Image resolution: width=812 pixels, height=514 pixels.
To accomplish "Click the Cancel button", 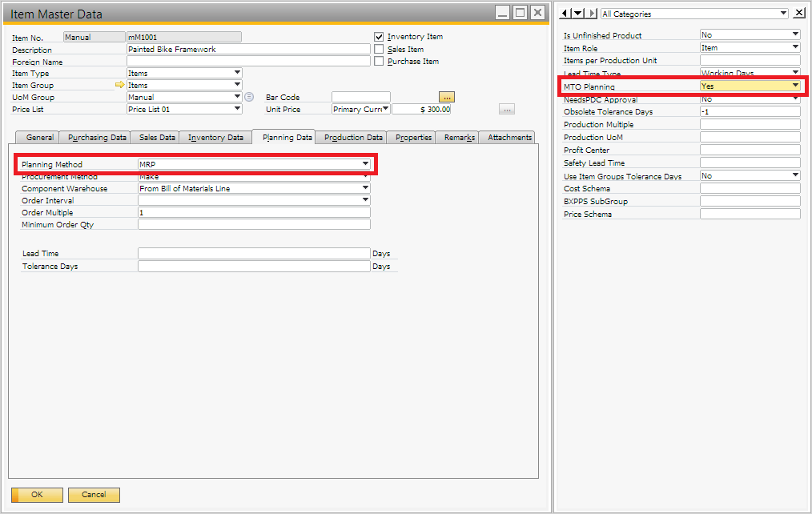I will 94,495.
